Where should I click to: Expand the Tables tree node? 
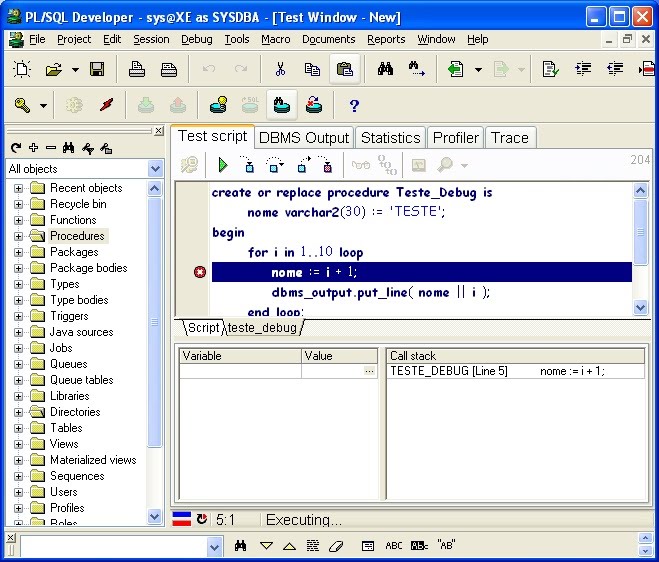(18, 428)
